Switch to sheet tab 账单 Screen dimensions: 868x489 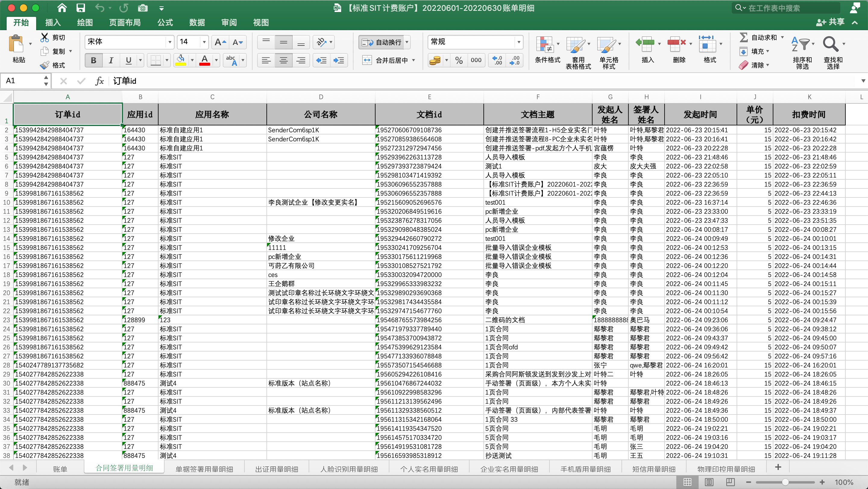[x=60, y=469]
